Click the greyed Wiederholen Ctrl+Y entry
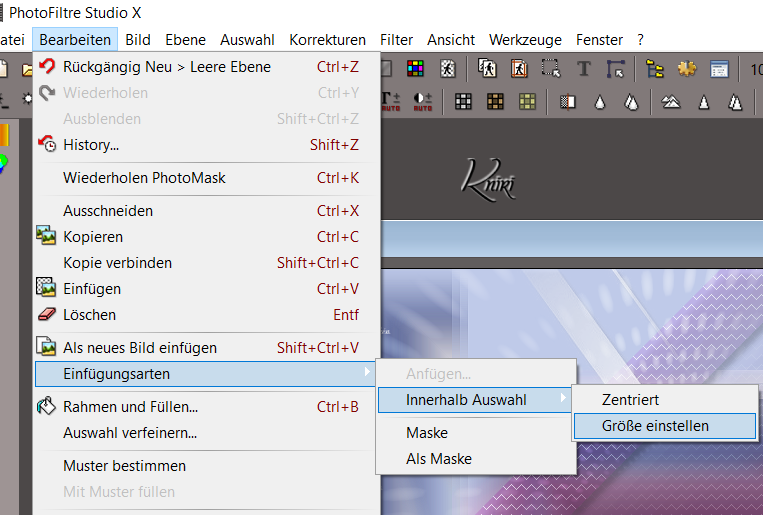The height and width of the screenshot is (515, 763). pos(205,92)
